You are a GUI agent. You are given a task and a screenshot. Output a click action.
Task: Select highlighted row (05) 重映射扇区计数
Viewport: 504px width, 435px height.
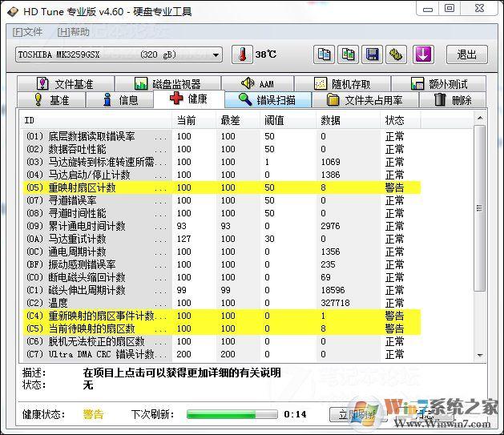coord(221,187)
